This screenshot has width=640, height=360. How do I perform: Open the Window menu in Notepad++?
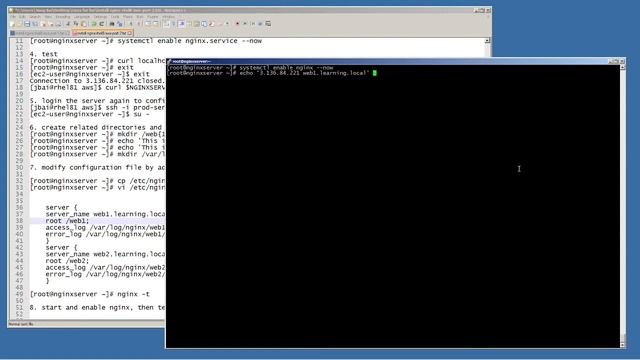[x=168, y=17]
